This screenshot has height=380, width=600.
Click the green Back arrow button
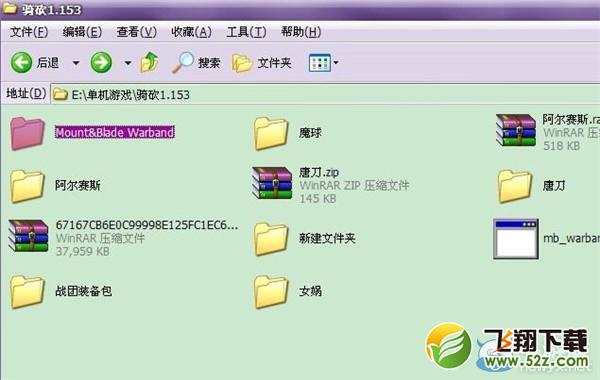click(21, 62)
